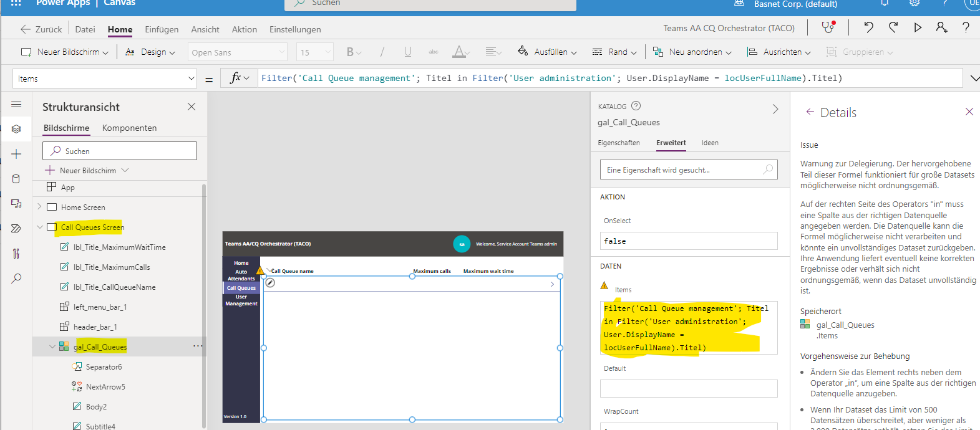Viewport: 980px width, 430px height.
Task: Toggle underline text formatting
Action: click(x=407, y=52)
